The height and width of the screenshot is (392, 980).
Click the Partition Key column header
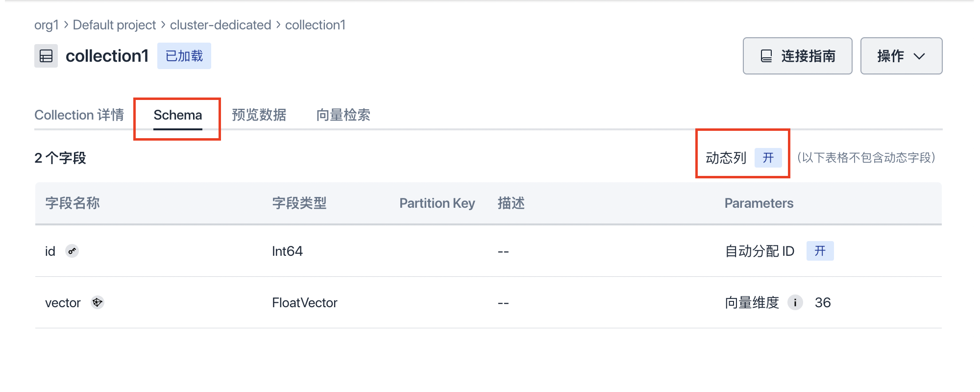click(x=437, y=203)
